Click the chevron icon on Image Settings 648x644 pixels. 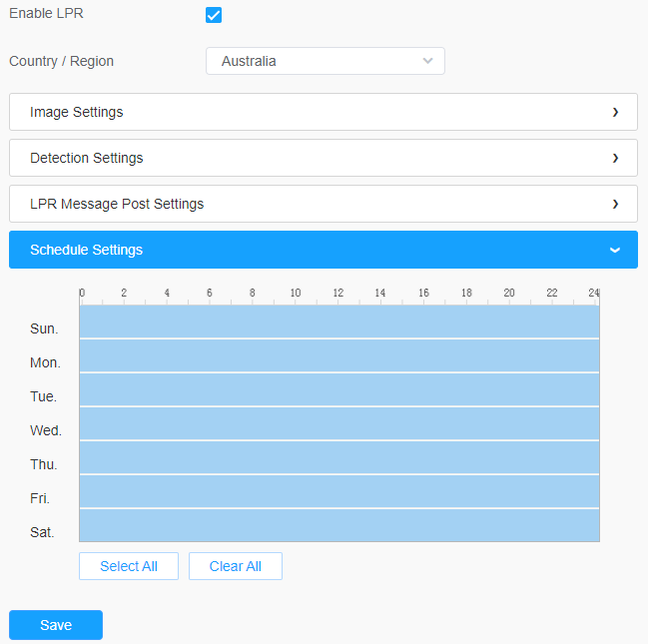click(x=615, y=112)
